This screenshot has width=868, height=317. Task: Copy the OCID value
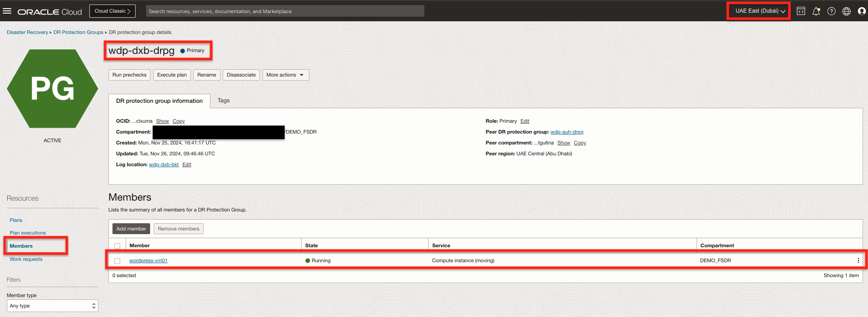179,121
